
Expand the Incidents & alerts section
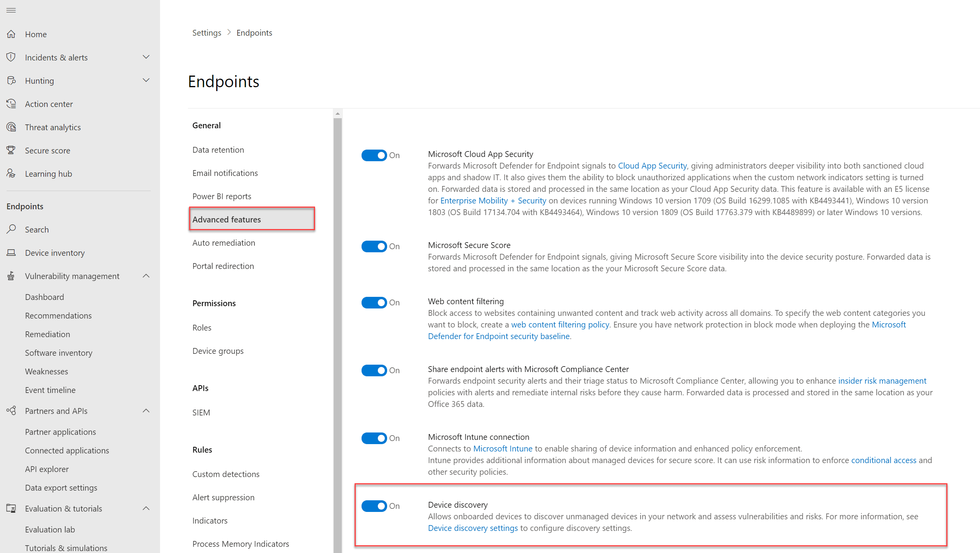146,57
